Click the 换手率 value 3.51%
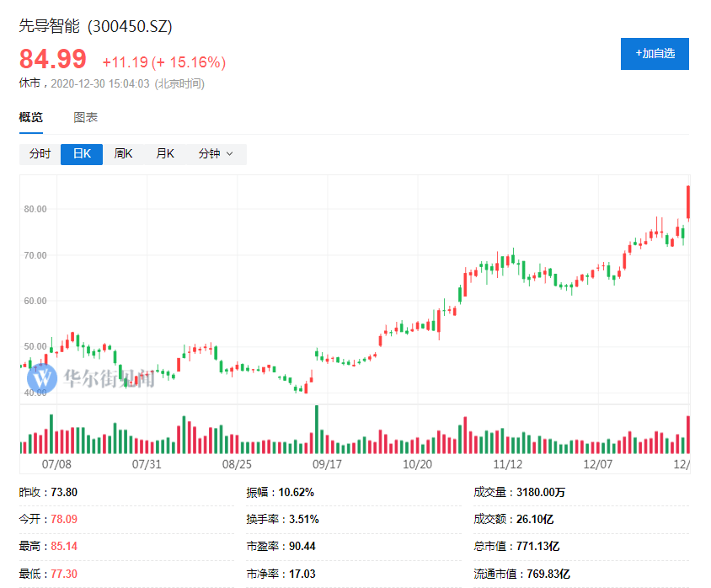Viewport: 711px width, 588px height. coord(304,519)
